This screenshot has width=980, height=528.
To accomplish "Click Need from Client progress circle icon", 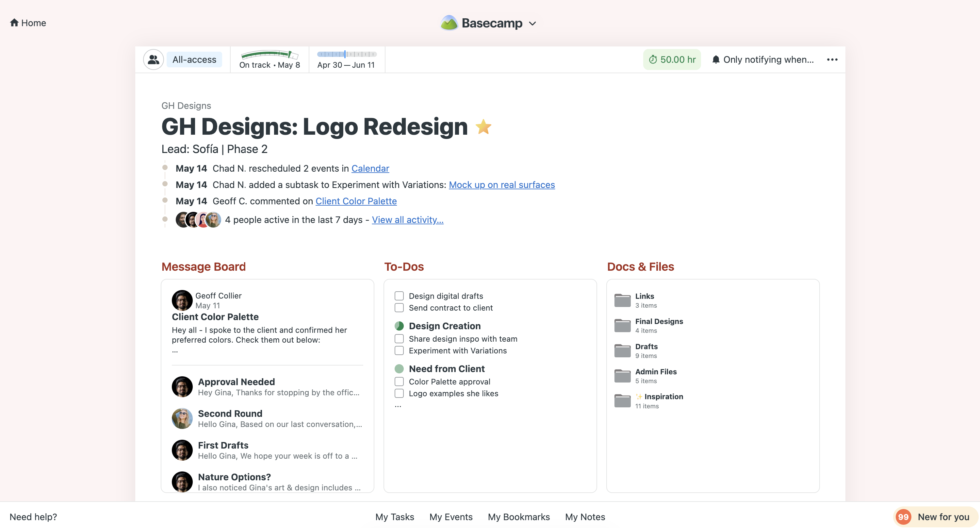I will [399, 368].
